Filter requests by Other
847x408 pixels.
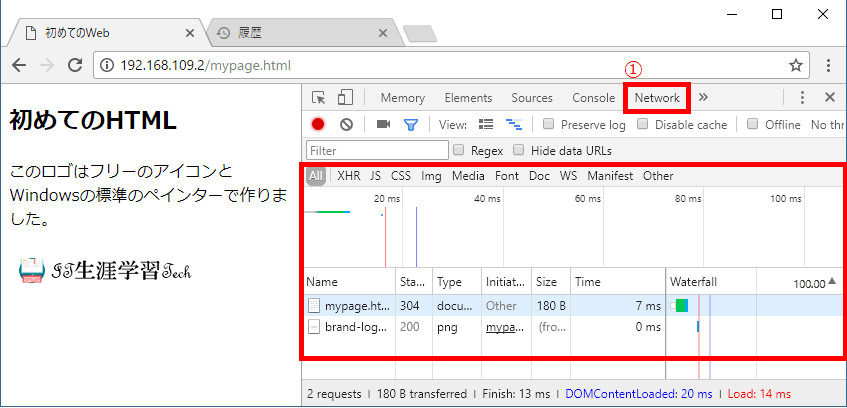click(x=658, y=176)
